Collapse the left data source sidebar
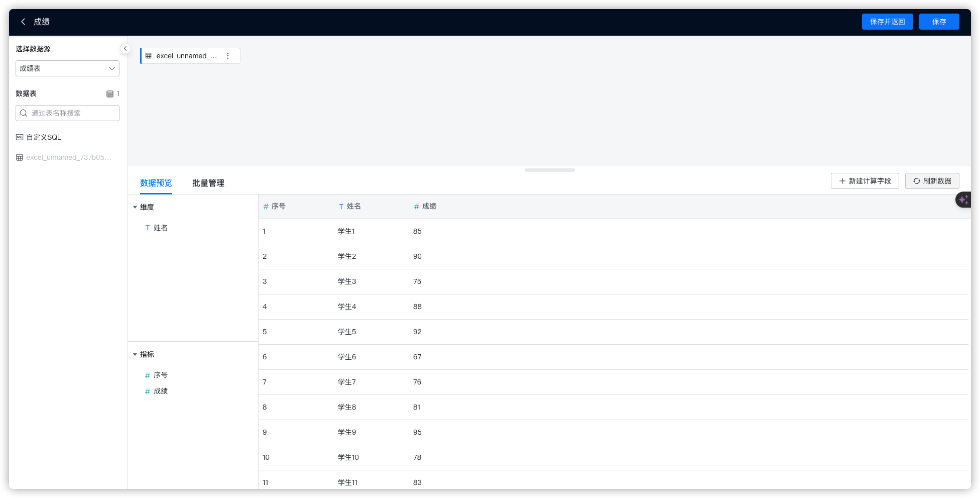This screenshot has height=498, width=980. pyautogui.click(x=125, y=49)
